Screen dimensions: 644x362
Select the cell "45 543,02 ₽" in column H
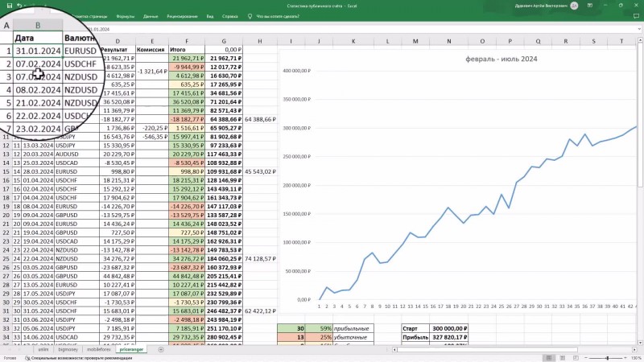tap(260, 171)
